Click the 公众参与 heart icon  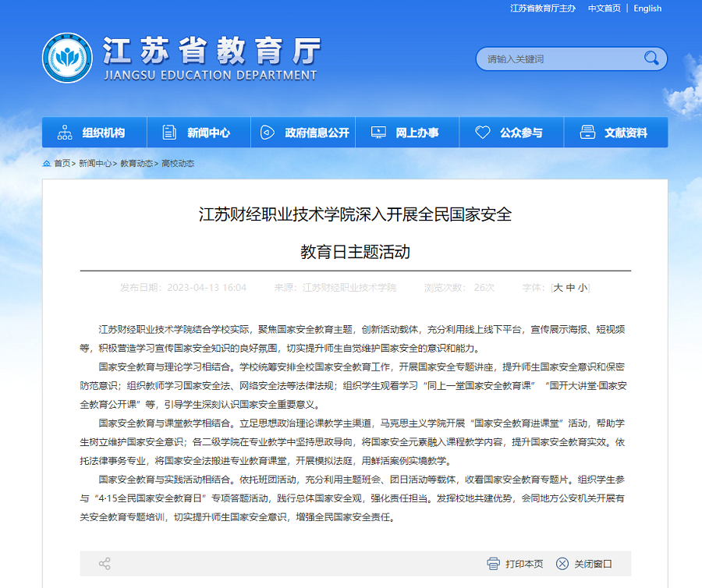tap(483, 133)
